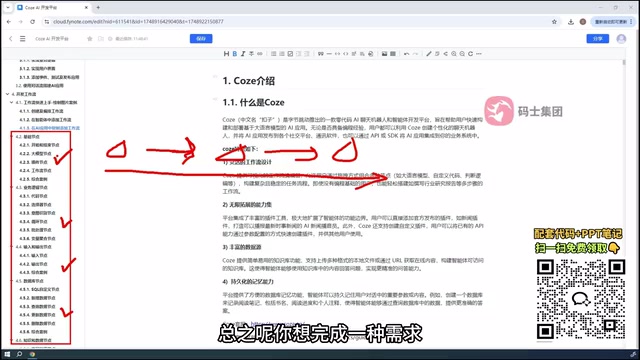Select the pen/annotate tool icon
The height and width of the screenshot is (360, 640).
tap(429, 54)
